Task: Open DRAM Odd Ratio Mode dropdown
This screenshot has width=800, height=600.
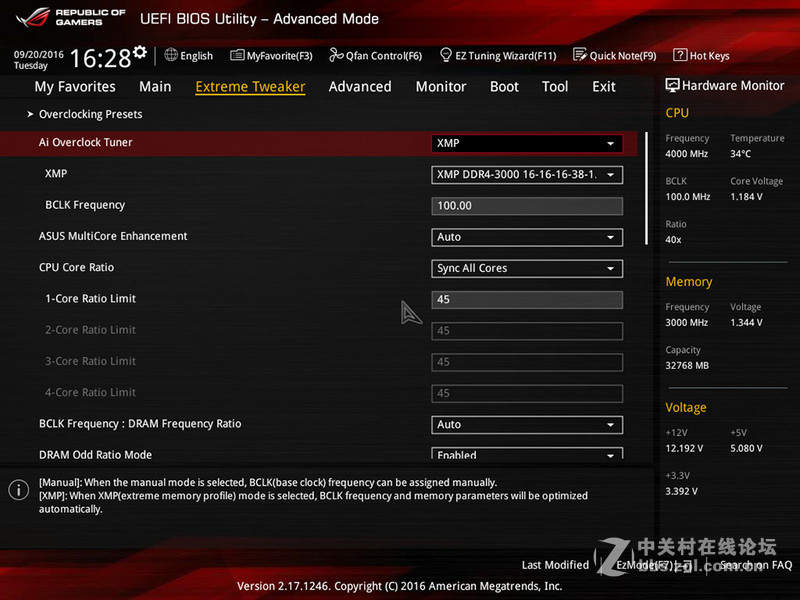Action: pyautogui.click(x=527, y=454)
